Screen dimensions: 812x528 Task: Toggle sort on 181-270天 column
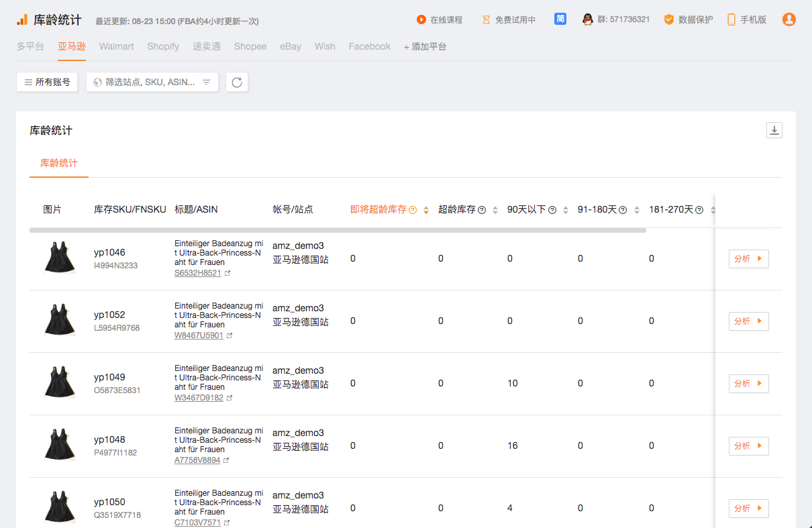click(x=713, y=210)
